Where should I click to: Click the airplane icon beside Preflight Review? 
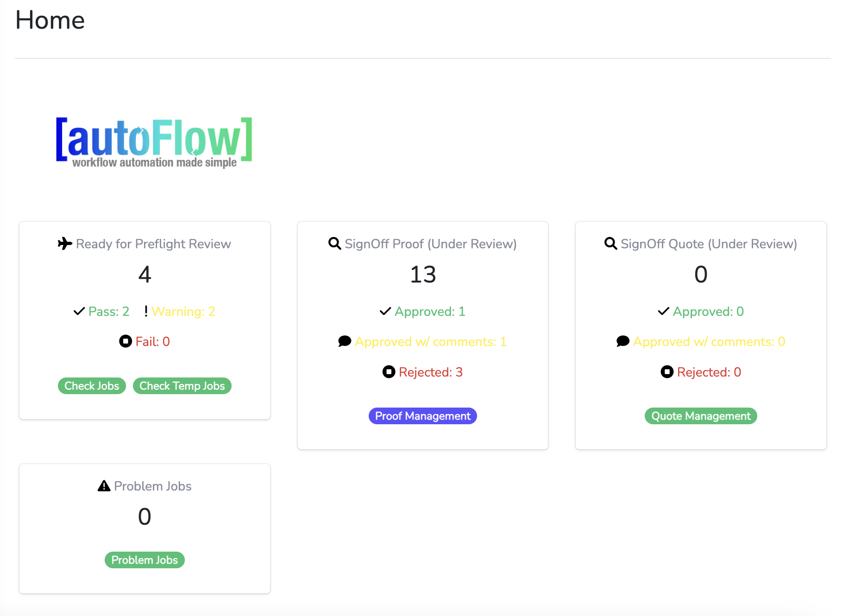coord(65,244)
